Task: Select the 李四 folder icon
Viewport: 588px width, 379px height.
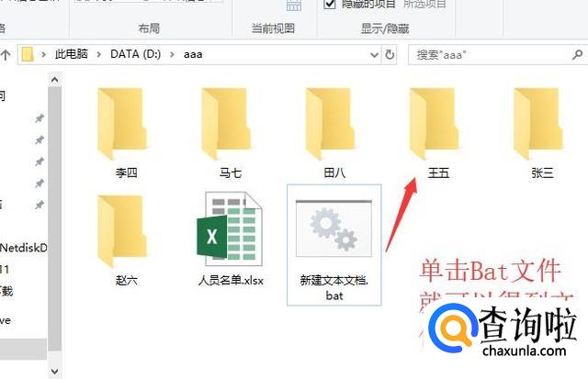Action: tap(122, 124)
